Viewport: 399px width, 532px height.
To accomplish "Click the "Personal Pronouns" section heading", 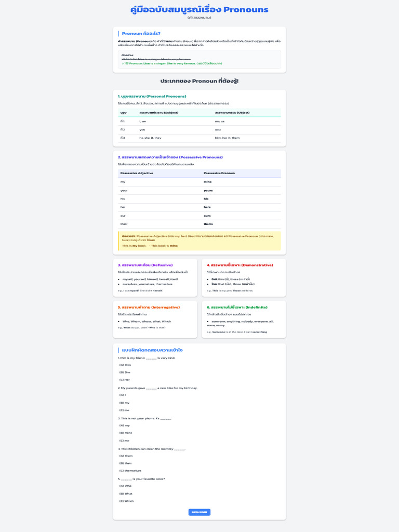I will (152, 96).
